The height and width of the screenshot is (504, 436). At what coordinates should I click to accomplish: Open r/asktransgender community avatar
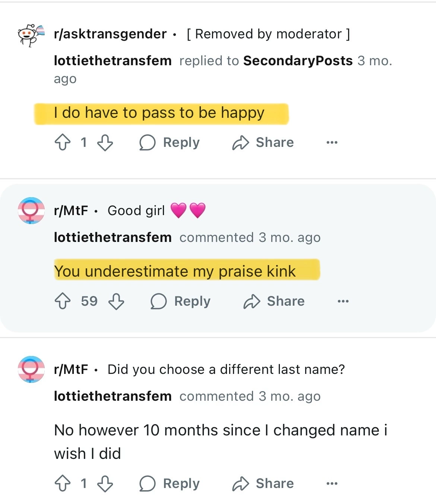31,35
